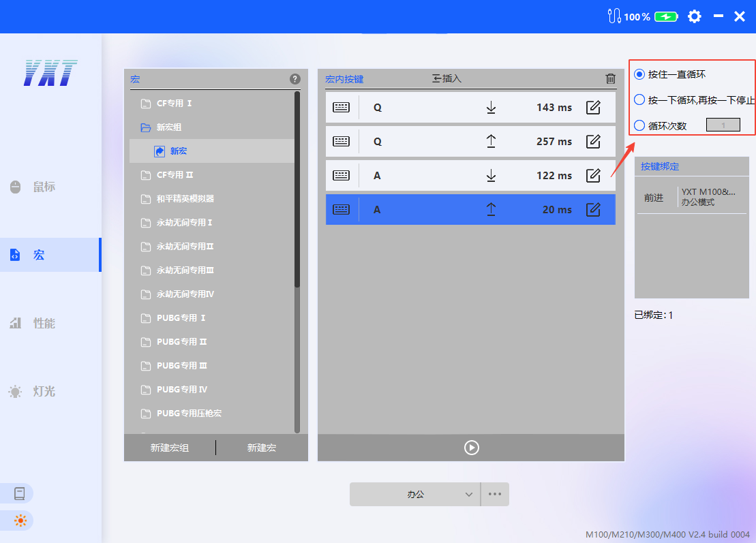Play the macro with the play button
Screen dimensions: 756x543
pos(471,448)
